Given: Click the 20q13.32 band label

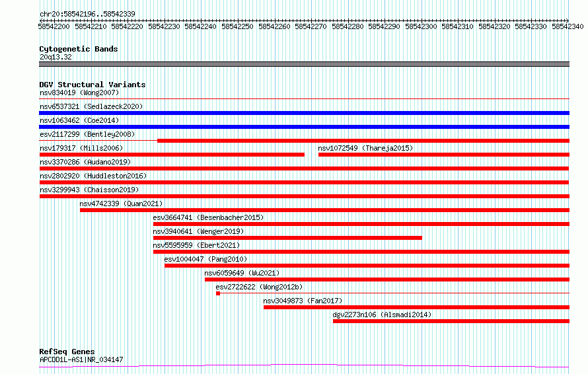Looking at the screenshot, I should (55, 57).
